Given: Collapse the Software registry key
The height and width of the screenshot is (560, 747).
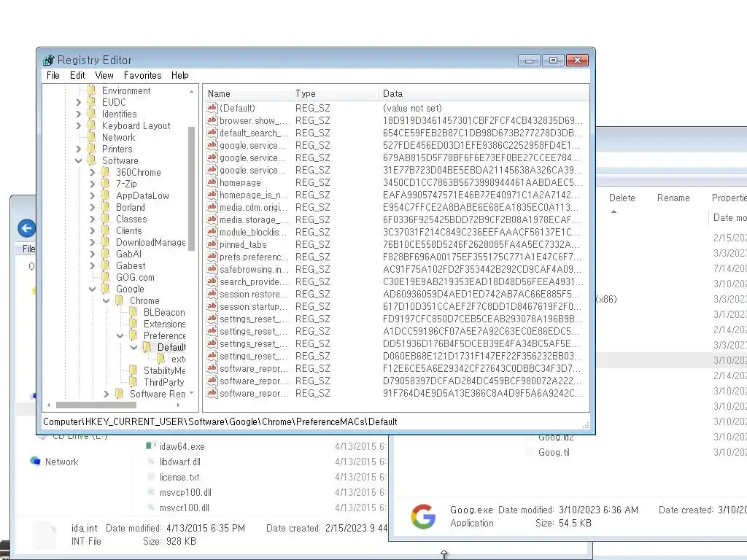Looking at the screenshot, I should 79,161.
